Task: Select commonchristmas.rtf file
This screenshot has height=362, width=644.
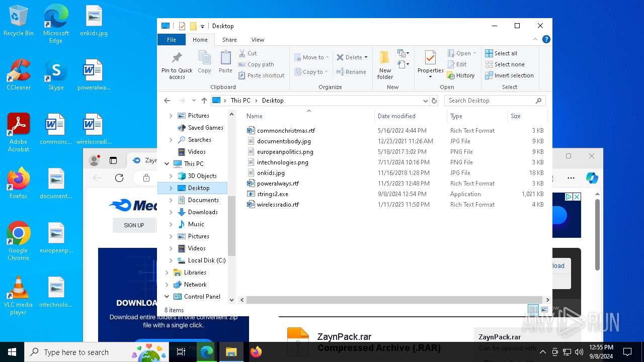Action: click(x=286, y=131)
